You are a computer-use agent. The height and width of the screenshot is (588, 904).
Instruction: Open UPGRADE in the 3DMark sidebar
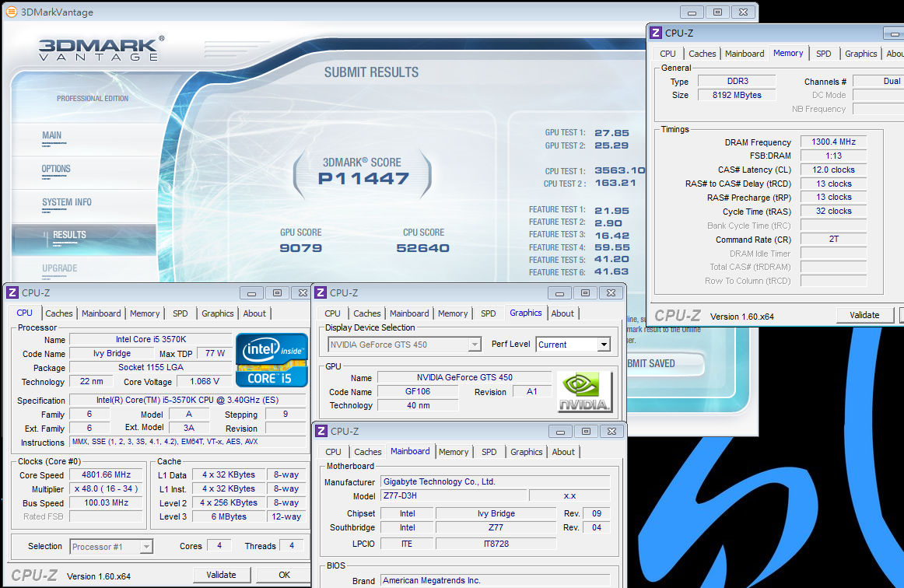click(60, 268)
